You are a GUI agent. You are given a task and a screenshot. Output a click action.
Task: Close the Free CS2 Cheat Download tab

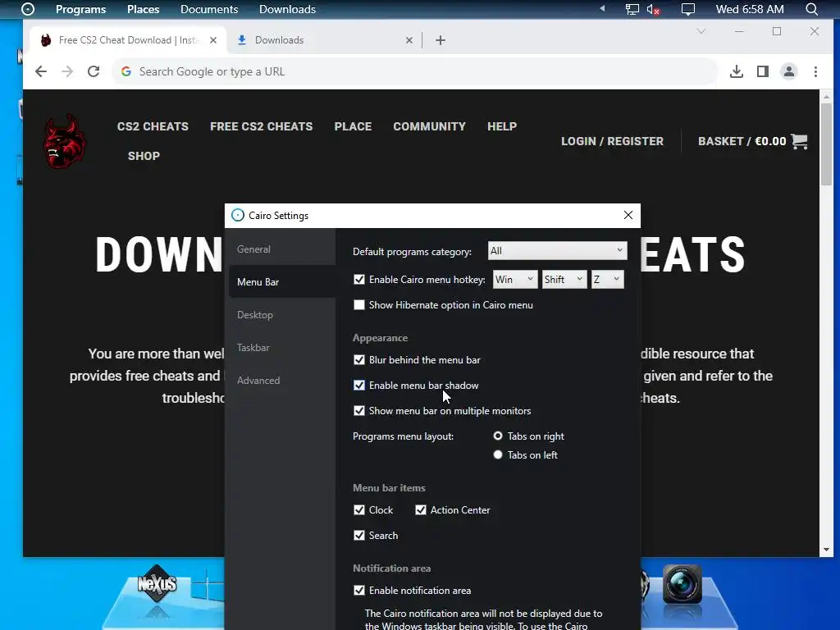[213, 40]
